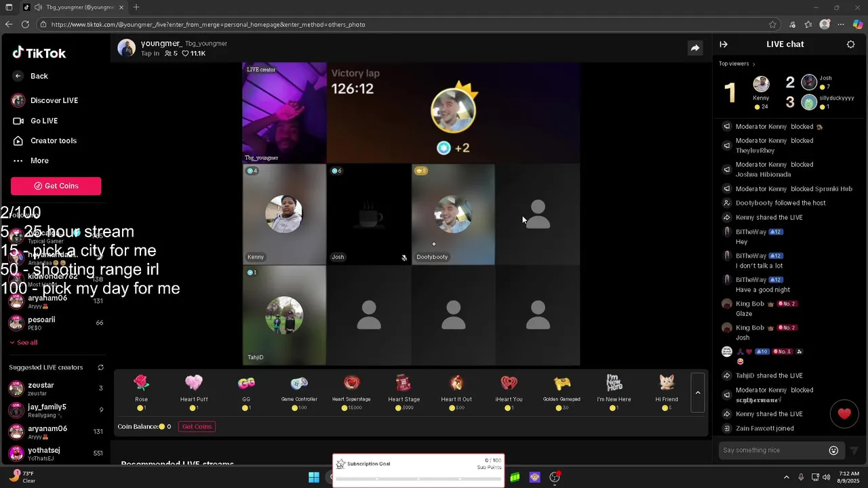Send a like with the heart button
This screenshot has width=868, height=488.
[844, 414]
